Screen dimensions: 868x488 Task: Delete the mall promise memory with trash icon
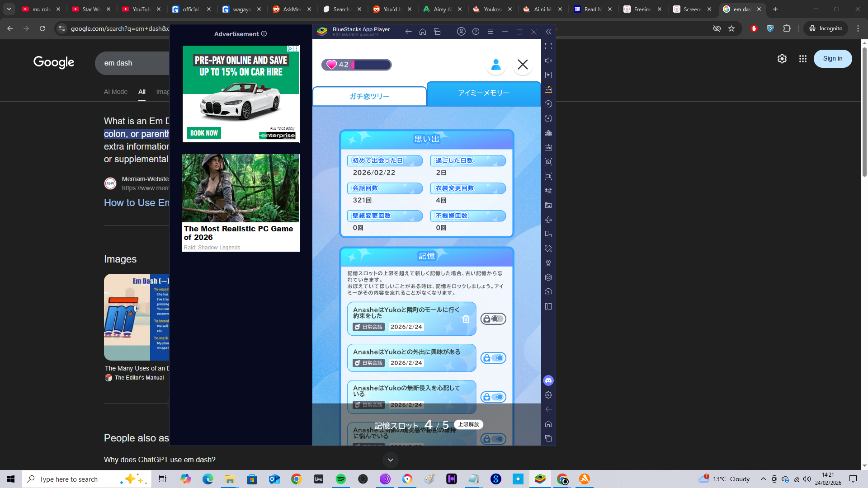point(466,319)
